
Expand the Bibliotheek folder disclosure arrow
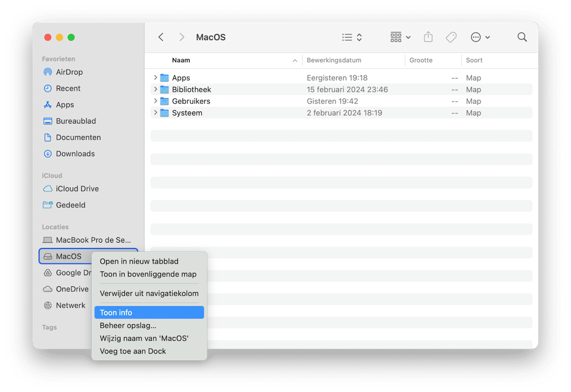click(155, 89)
